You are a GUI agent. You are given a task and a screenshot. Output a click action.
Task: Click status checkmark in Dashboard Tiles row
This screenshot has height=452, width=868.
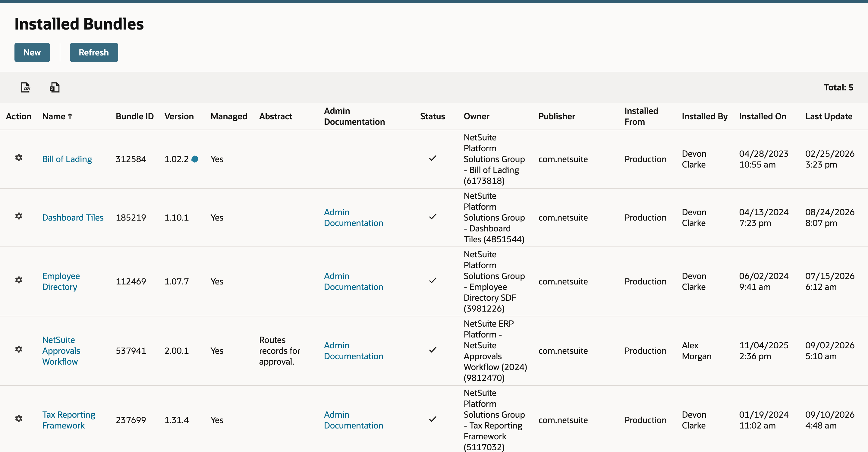pyautogui.click(x=433, y=217)
